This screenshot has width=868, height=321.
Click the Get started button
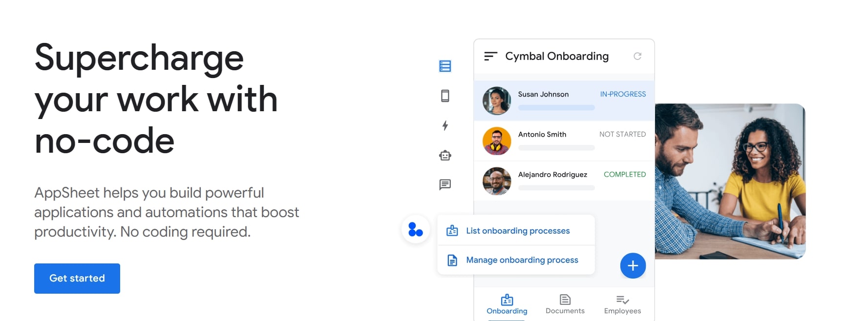click(77, 279)
